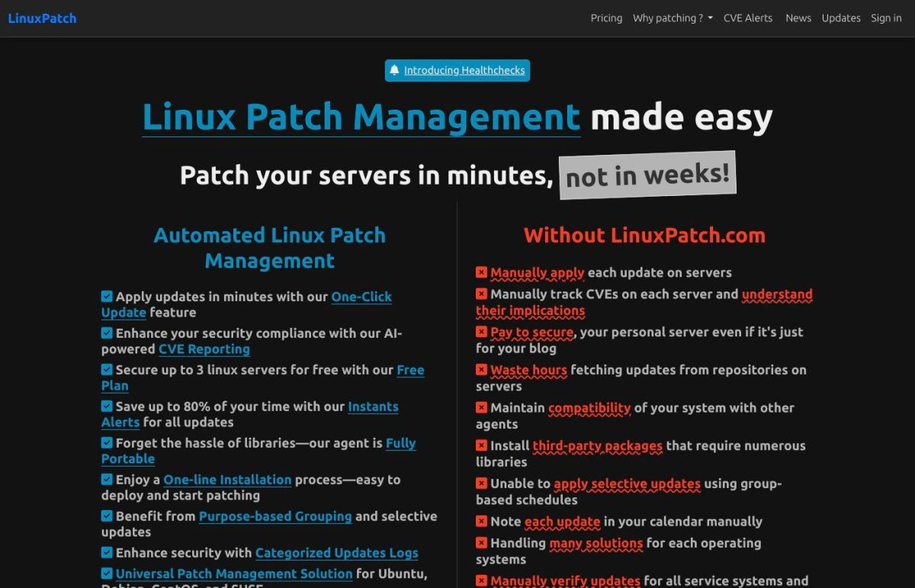Click check icon beside Enhance your security compliance
915x588 pixels.
107,333
